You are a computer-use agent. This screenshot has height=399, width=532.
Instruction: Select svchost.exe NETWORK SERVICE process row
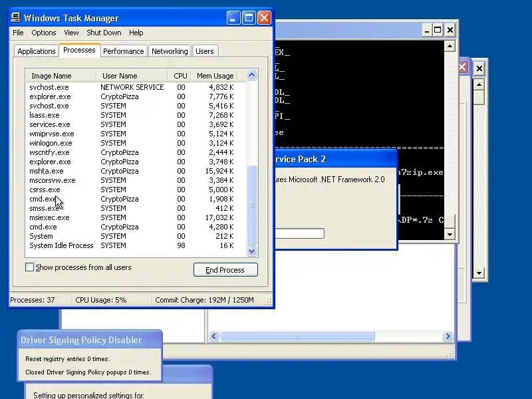(x=136, y=87)
